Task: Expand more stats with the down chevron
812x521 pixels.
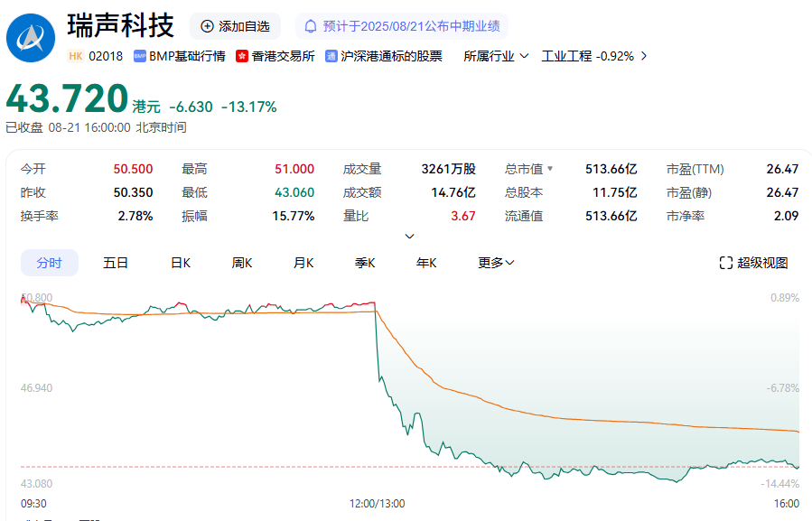Action: (409, 237)
